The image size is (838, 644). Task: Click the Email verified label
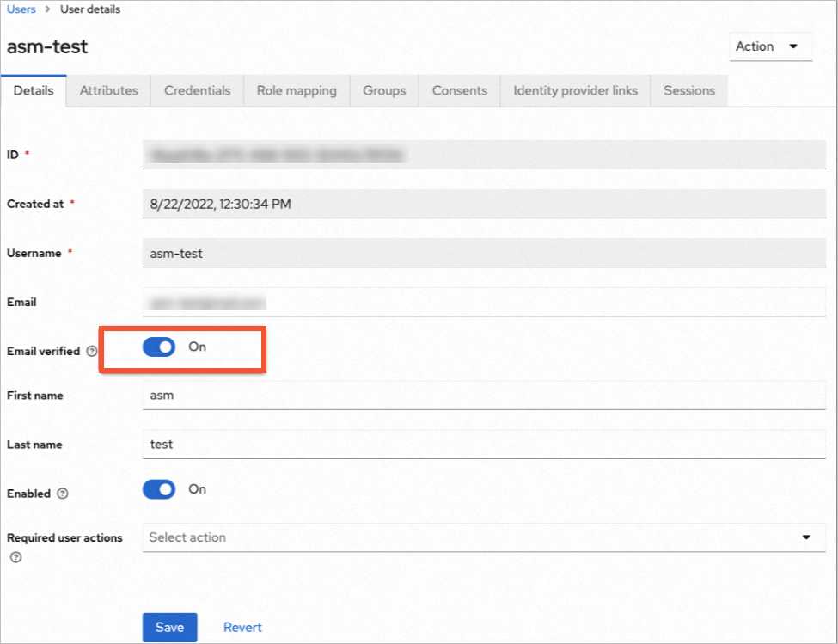[x=43, y=351]
